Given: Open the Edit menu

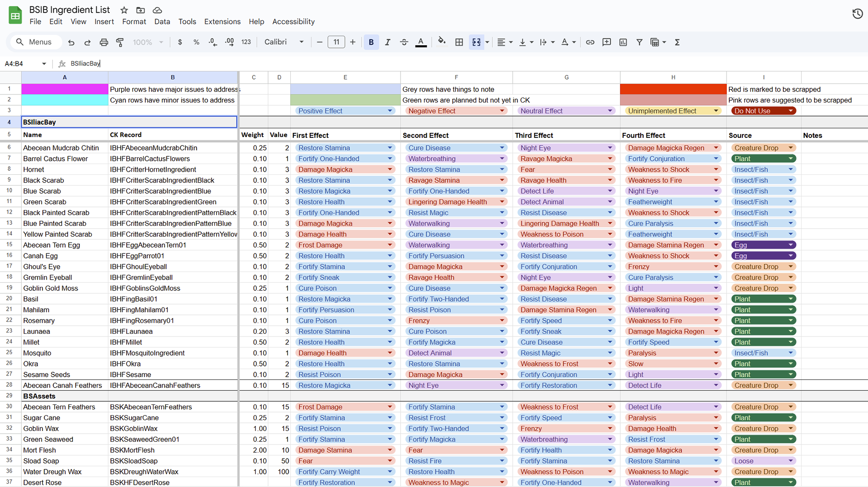Looking at the screenshot, I should (x=56, y=22).
